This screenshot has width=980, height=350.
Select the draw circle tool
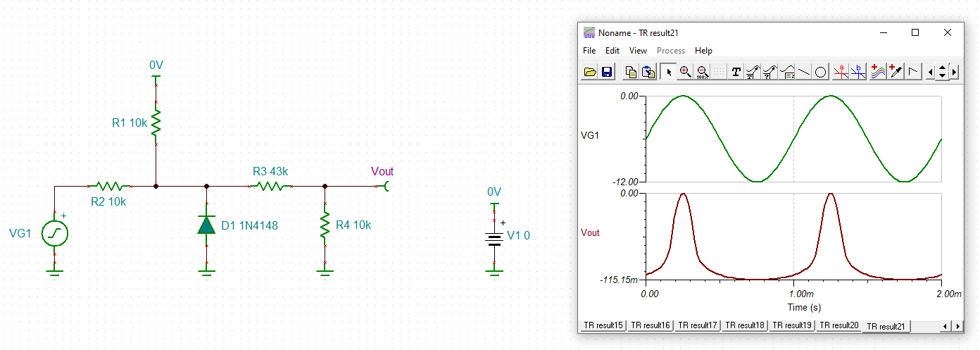click(821, 72)
